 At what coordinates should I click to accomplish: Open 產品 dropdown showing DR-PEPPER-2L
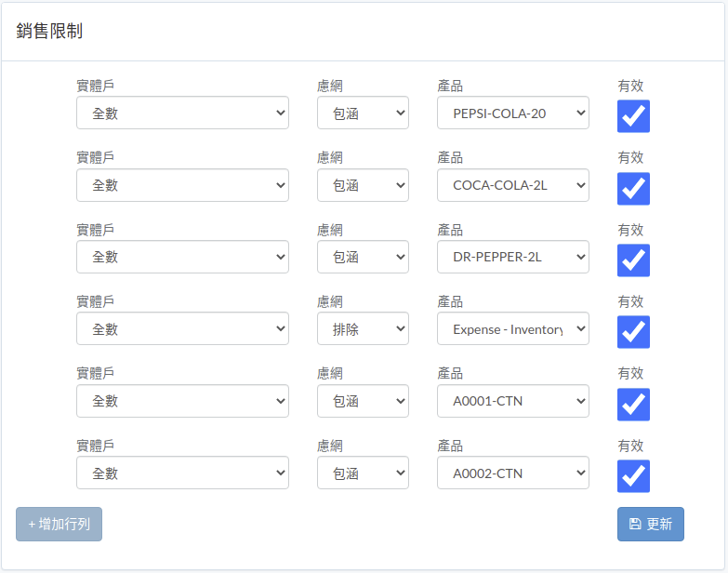click(513, 257)
